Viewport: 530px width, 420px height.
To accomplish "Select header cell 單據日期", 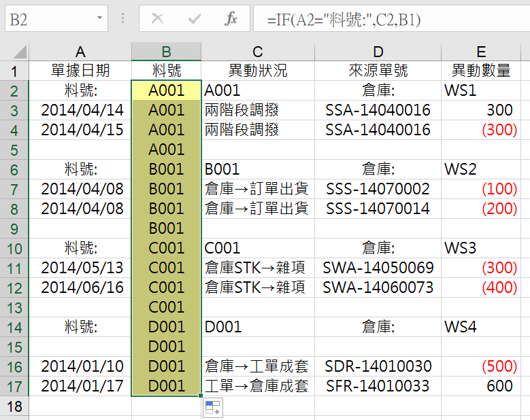I will point(80,71).
